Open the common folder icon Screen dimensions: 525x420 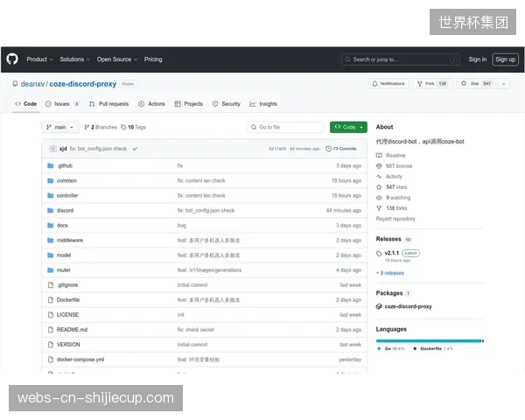51,180
